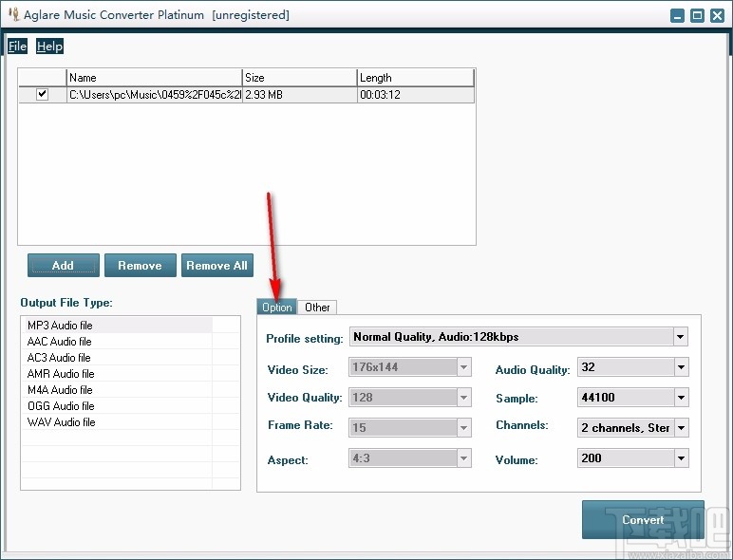The height and width of the screenshot is (560, 733).
Task: Maximize the Aglare Music Converter window
Action: pos(697,16)
